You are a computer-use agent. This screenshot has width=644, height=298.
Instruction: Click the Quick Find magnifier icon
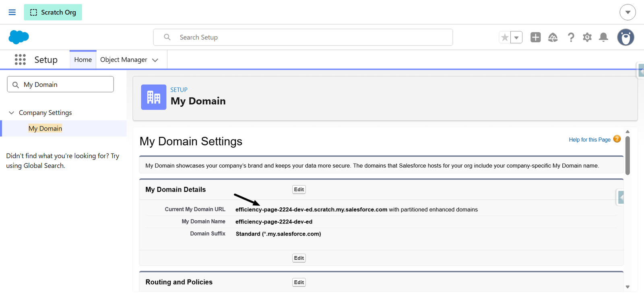coord(16,85)
